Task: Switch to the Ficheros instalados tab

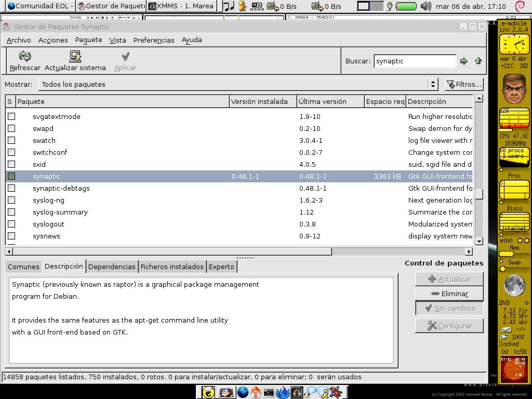Action: [x=172, y=267]
